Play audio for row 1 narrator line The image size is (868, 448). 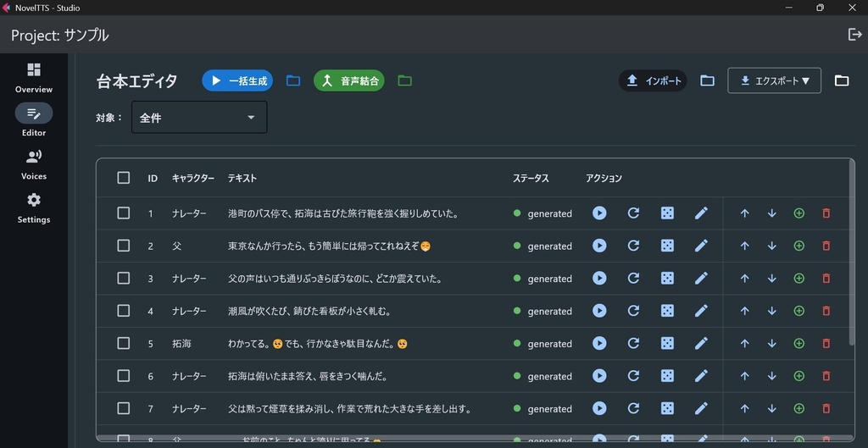[x=599, y=213]
